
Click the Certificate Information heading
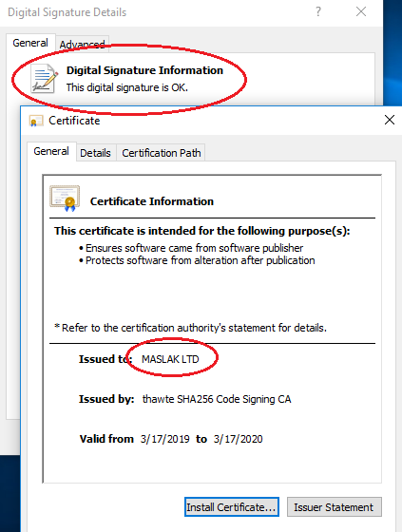click(x=152, y=201)
